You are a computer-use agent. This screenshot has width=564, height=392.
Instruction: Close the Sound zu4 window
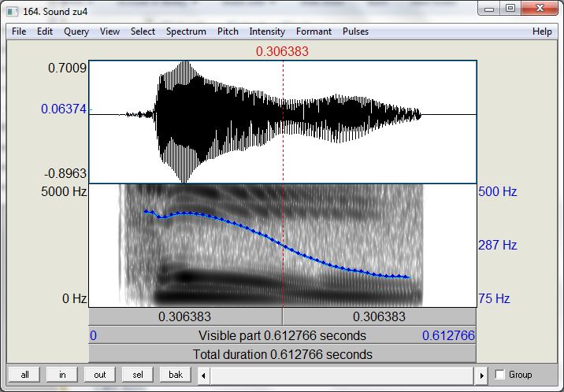pyautogui.click(x=540, y=8)
